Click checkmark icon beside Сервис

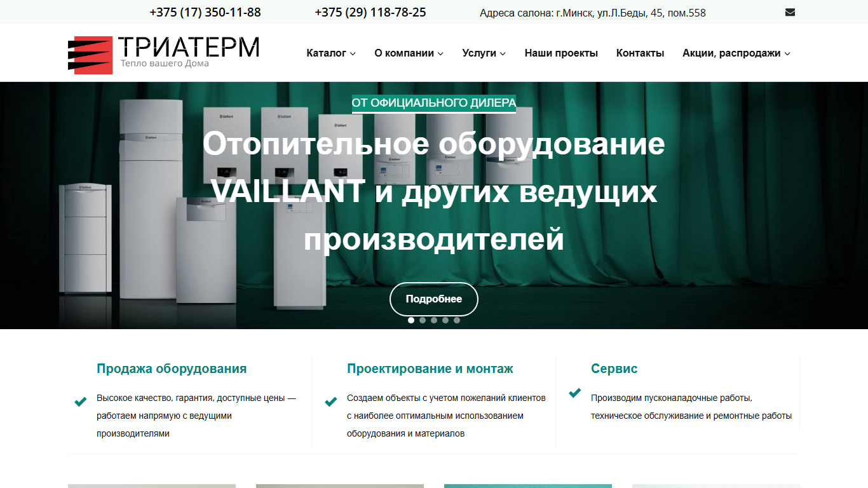575,393
